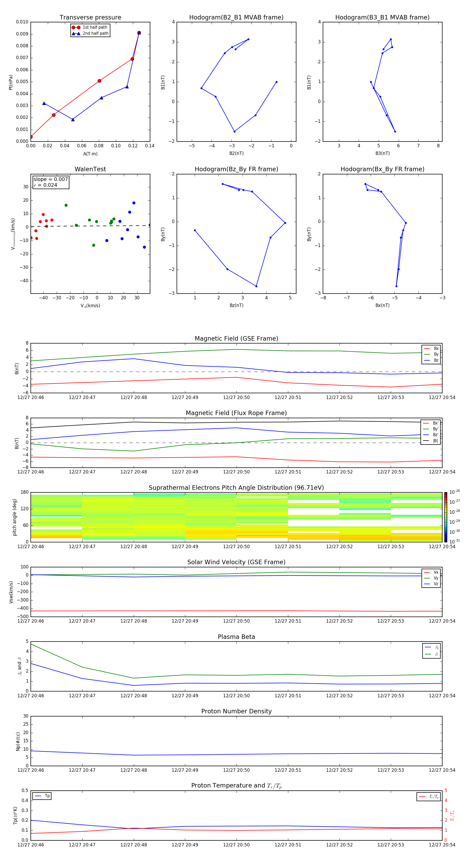Click the "Bx'" legend entry in Flux Rope panel
The image size is (473, 868).
(431, 423)
